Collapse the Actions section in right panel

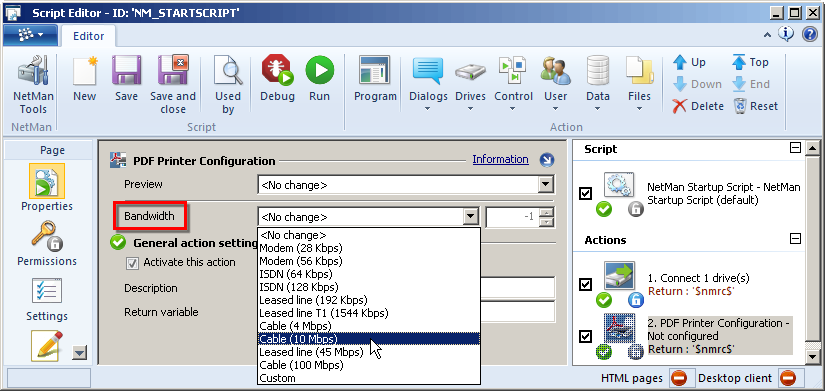click(796, 239)
